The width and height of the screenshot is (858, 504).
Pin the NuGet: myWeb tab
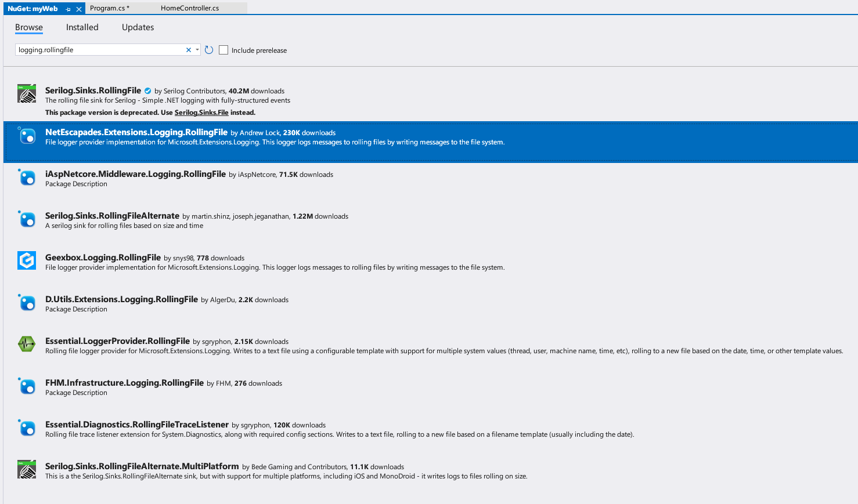coord(68,9)
